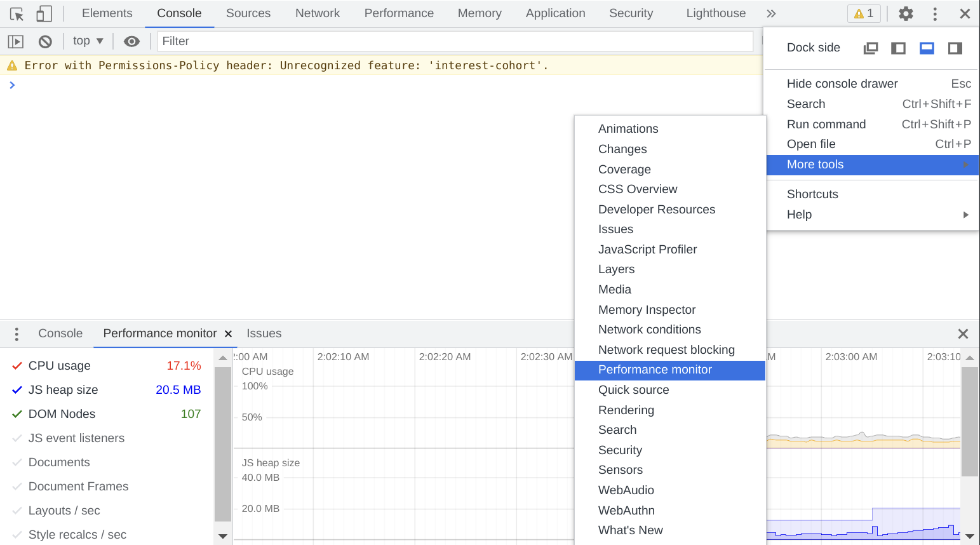The width and height of the screenshot is (980, 545).
Task: Activate the inspect element picker icon
Action: (x=17, y=14)
